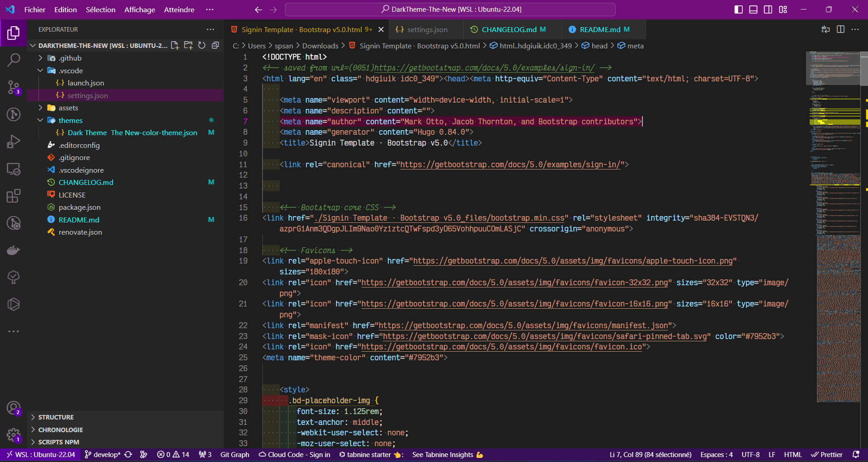This screenshot has height=462, width=868.
Task: Click Cloud Code - Sign in
Action: [294, 455]
